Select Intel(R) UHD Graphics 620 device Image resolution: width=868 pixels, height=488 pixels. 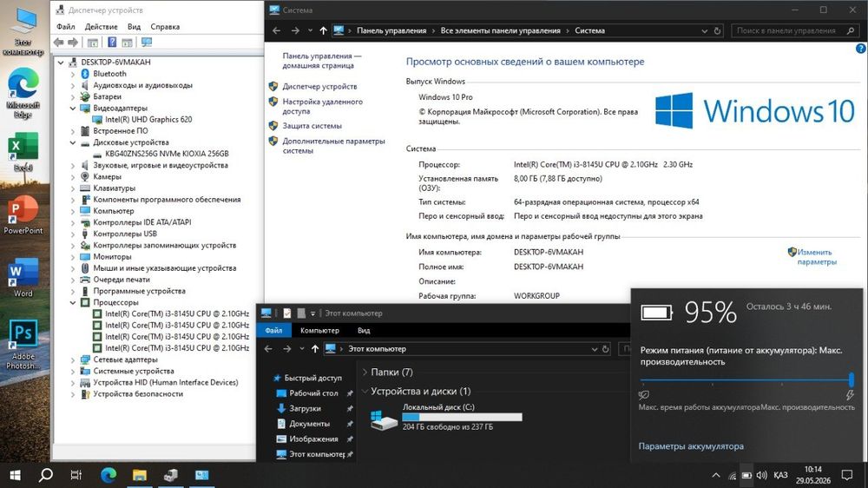pyautogui.click(x=148, y=119)
